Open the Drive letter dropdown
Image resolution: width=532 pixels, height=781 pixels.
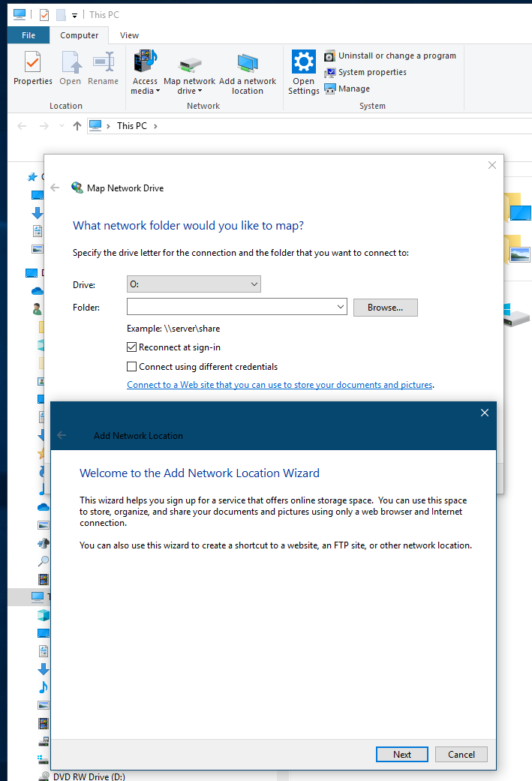[194, 284]
